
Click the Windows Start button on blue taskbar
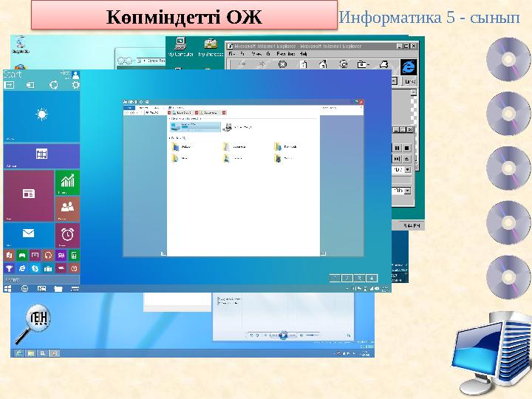(x=8, y=289)
